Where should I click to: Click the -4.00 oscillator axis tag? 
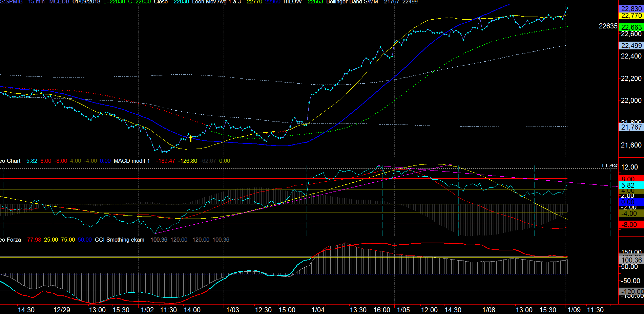coord(631,214)
